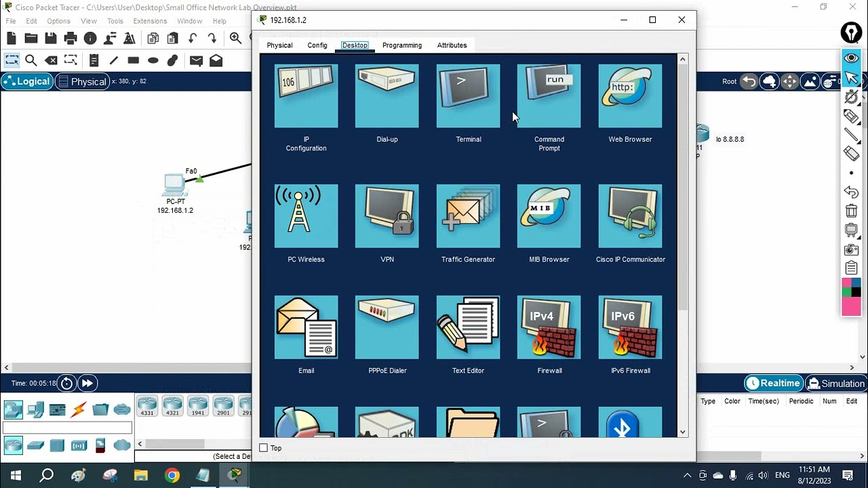Select the Draw Rectangle tool
This screenshot has width=868, height=488.
coord(133,60)
